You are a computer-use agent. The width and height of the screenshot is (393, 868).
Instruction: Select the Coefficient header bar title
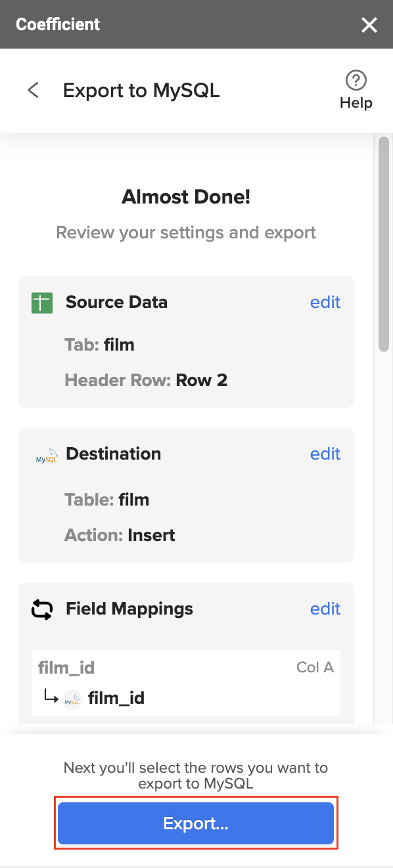(x=58, y=24)
